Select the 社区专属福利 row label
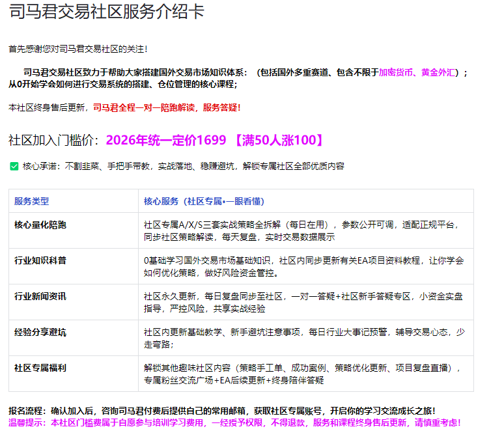The image size is (504, 442). click(40, 368)
